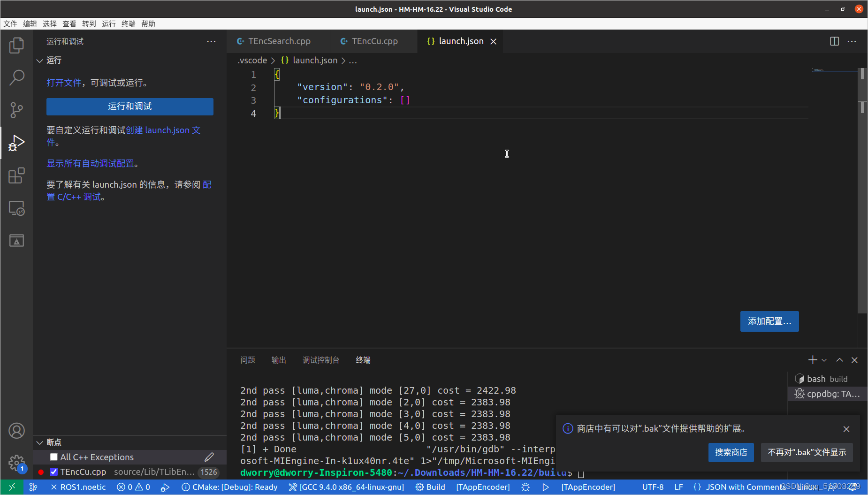Open the Search view in activity bar
Viewport: 868px width, 495px height.
(x=16, y=77)
